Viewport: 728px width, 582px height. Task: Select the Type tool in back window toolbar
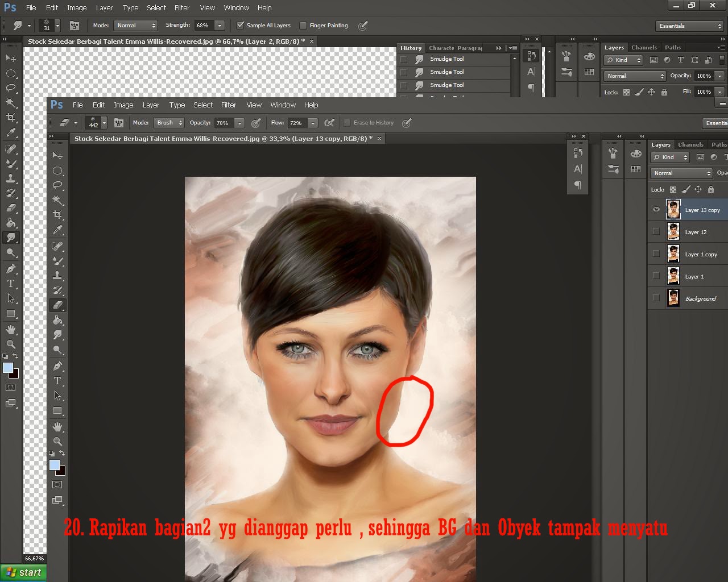(11, 284)
